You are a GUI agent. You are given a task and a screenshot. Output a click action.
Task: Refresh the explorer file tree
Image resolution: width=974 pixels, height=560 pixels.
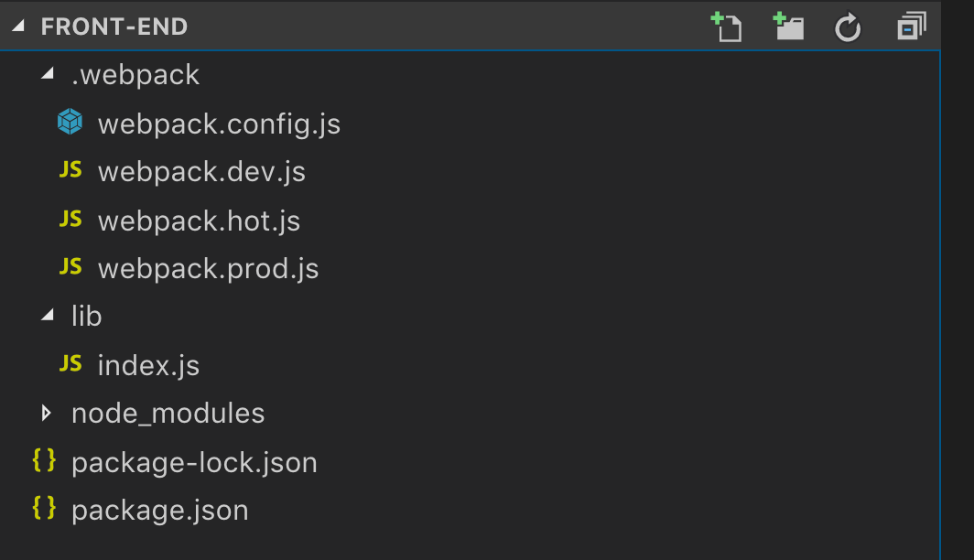pyautogui.click(x=848, y=28)
